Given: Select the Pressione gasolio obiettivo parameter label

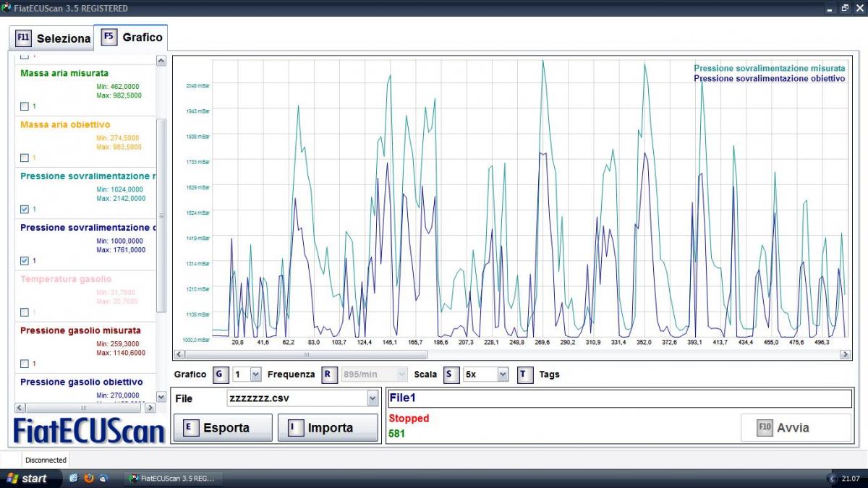Looking at the screenshot, I should pos(82,382).
